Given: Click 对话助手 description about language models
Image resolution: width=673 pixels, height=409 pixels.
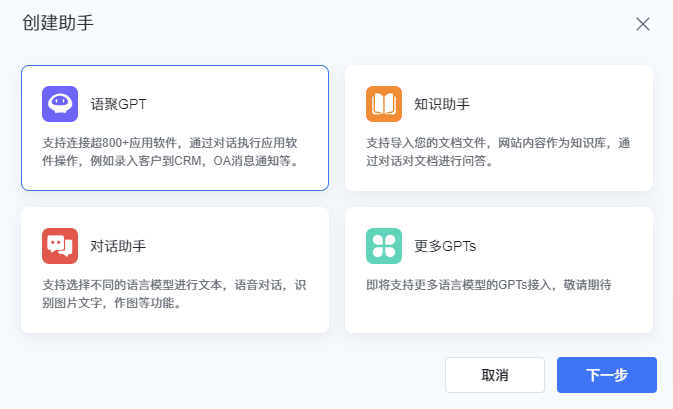Looking at the screenshot, I should (174, 293).
